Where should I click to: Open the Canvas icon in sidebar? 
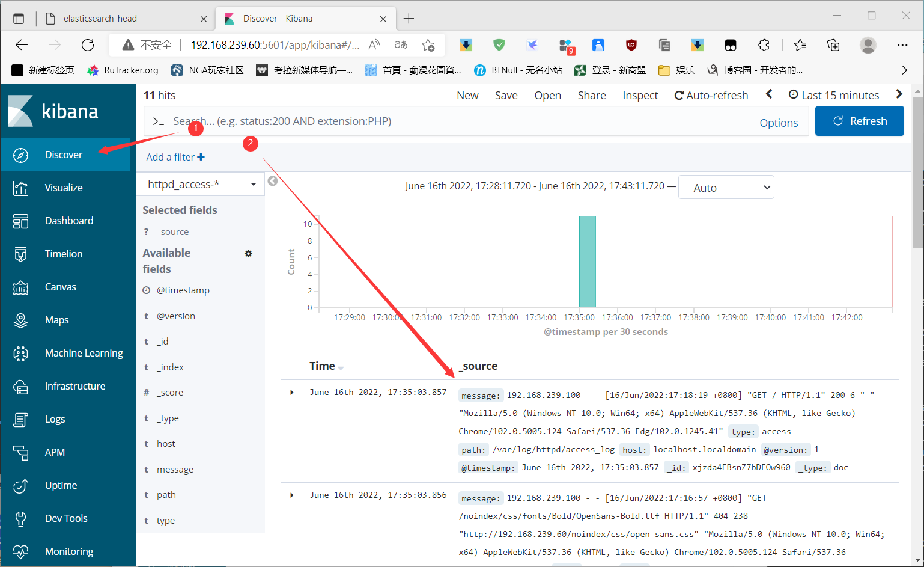click(20, 287)
